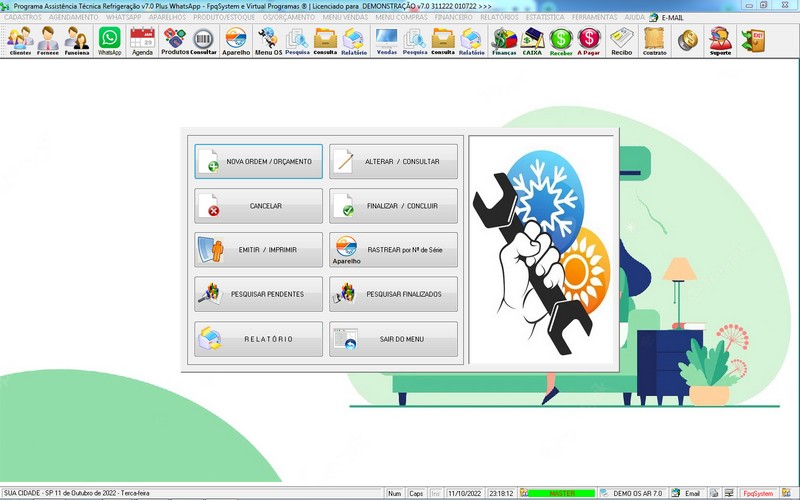Open the Funciona employees icon
The width and height of the screenshot is (800, 500).
[x=77, y=41]
